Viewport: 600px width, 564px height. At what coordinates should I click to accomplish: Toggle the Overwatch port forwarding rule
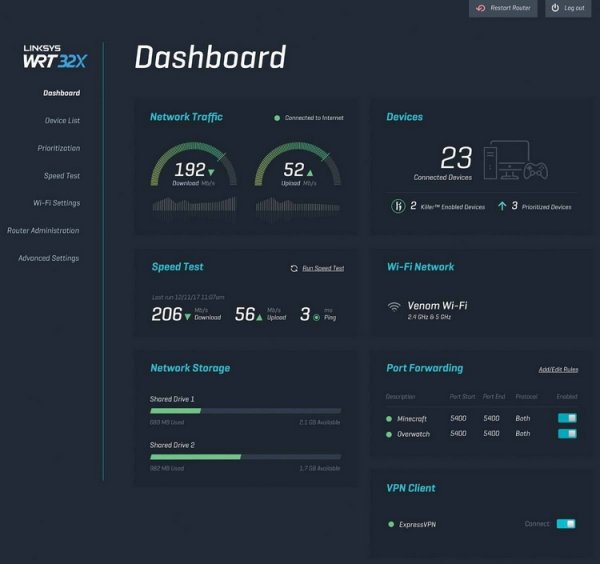pos(567,433)
